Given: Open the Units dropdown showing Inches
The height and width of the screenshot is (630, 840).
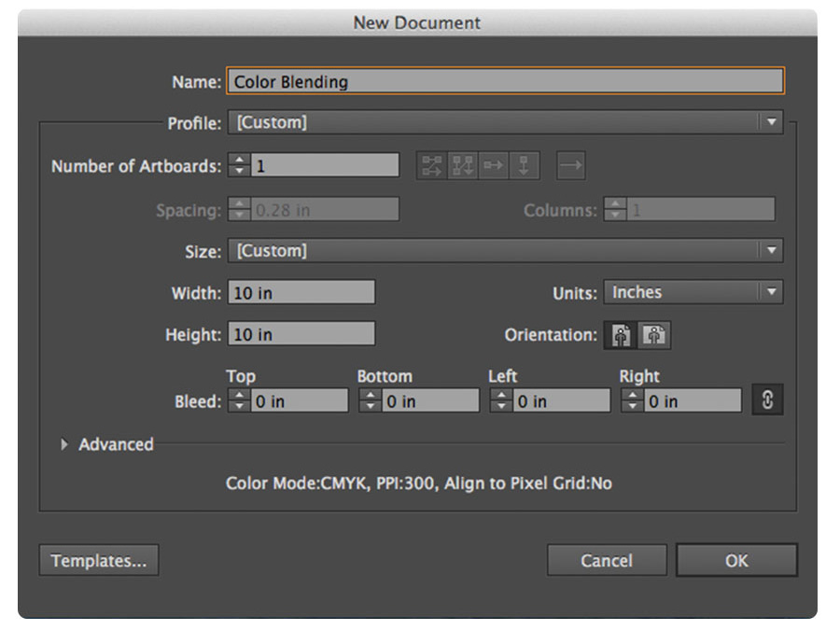Looking at the screenshot, I should (x=693, y=292).
